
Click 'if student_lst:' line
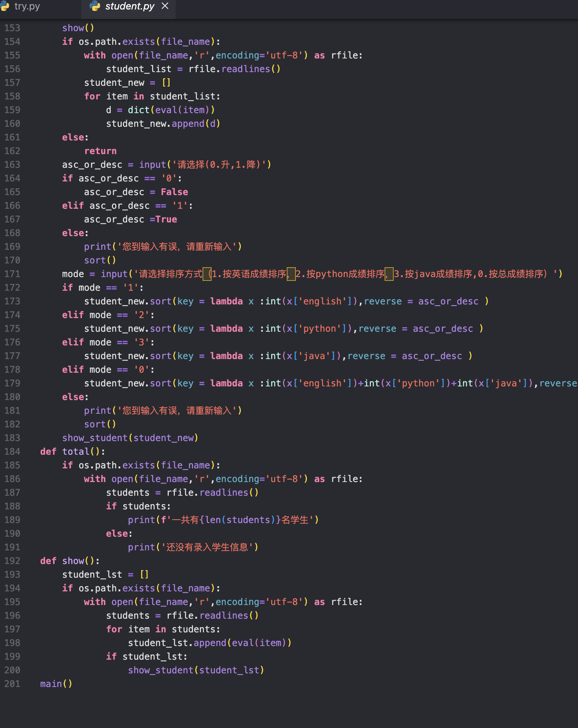pyautogui.click(x=147, y=657)
